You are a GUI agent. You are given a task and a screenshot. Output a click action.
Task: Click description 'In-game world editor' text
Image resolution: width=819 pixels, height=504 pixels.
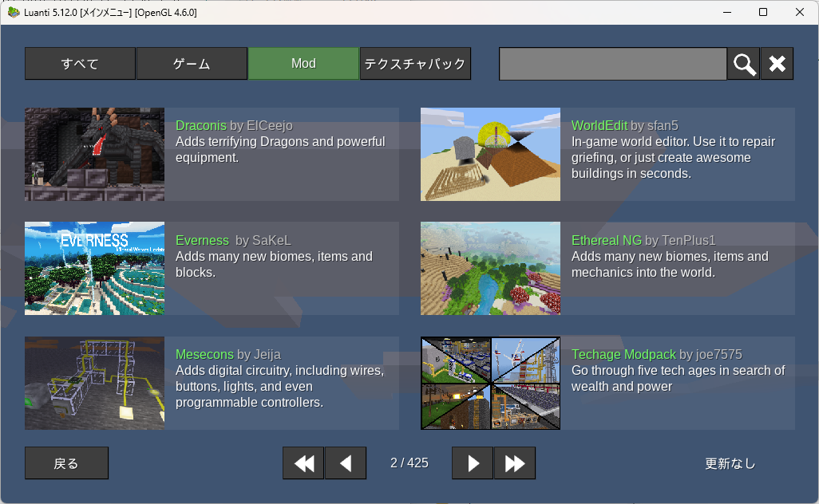tap(673, 158)
